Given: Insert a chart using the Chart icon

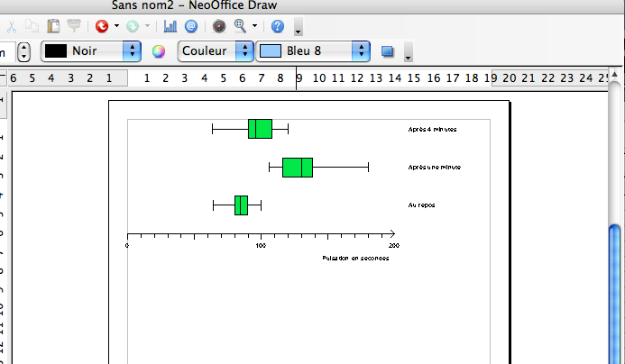Looking at the screenshot, I should [170, 26].
